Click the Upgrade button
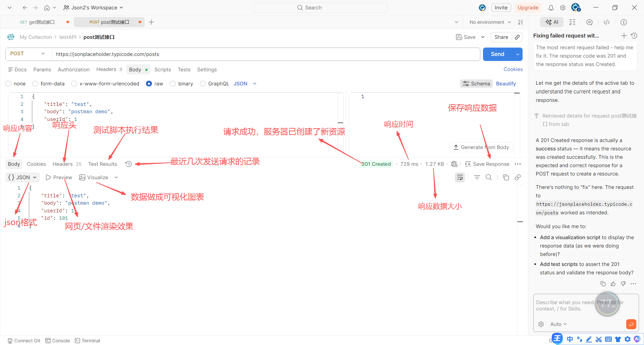The image size is (644, 345). [528, 7]
